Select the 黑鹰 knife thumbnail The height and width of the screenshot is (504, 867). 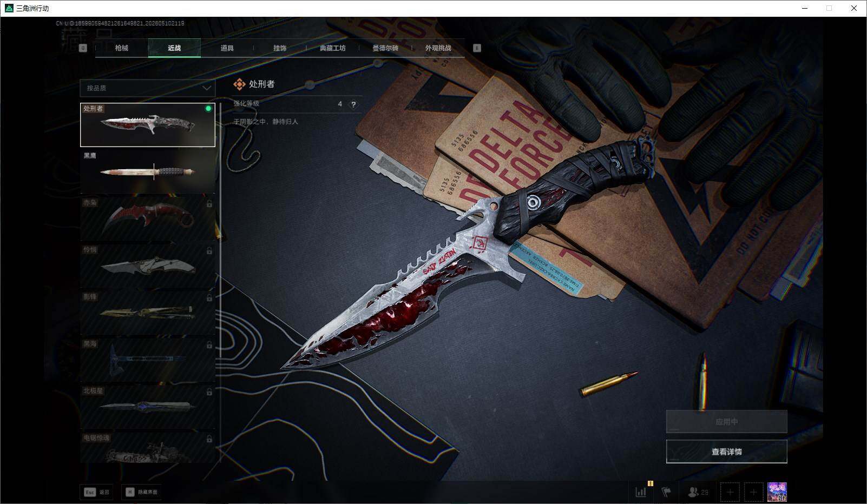(148, 172)
